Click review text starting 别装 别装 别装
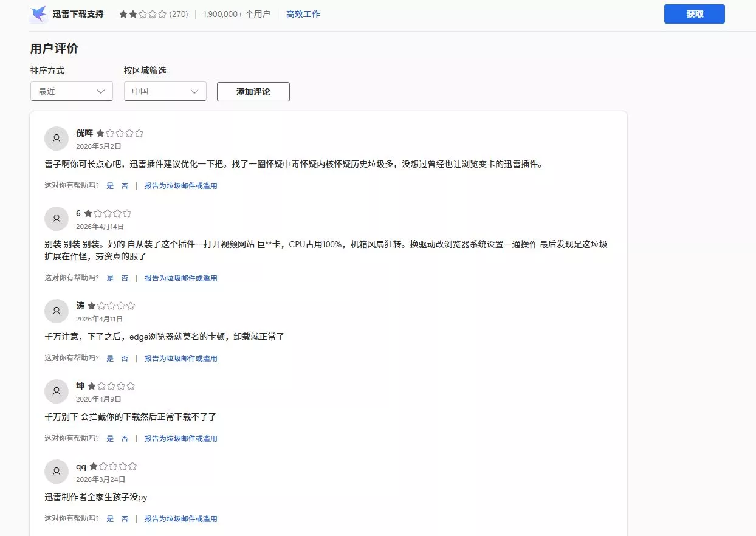The image size is (756, 536). click(x=326, y=250)
